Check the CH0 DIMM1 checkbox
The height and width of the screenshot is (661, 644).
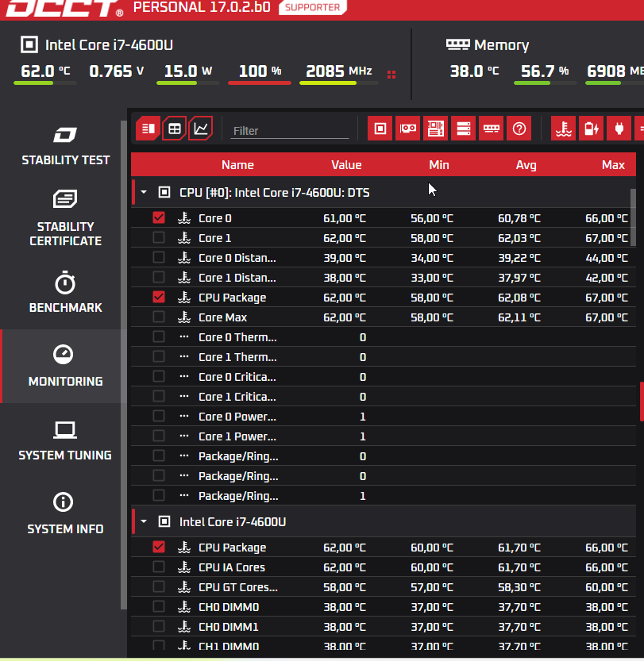pos(159,626)
